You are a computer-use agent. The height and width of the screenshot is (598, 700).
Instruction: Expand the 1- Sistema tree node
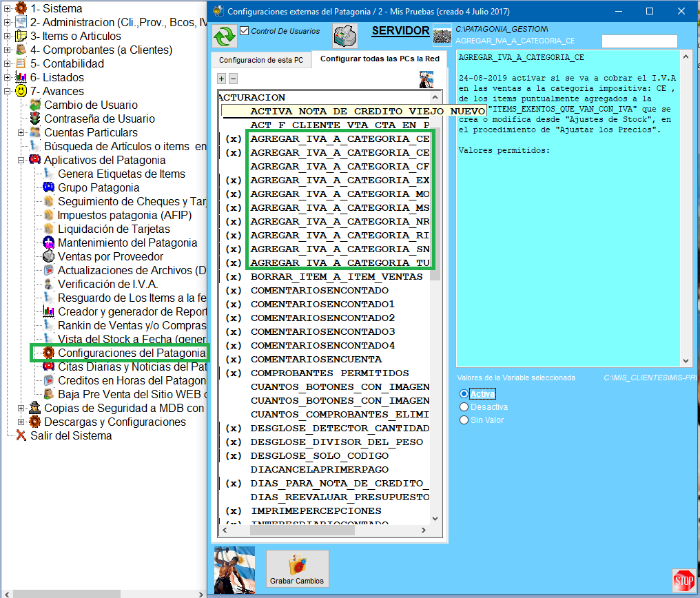click(7, 8)
